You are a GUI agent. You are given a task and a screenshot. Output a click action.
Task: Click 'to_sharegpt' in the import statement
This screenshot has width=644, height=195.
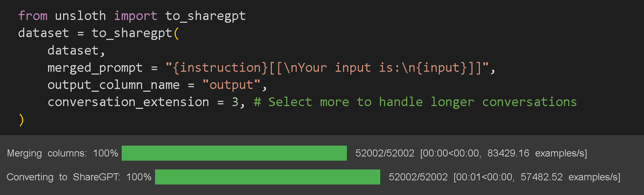click(x=205, y=16)
